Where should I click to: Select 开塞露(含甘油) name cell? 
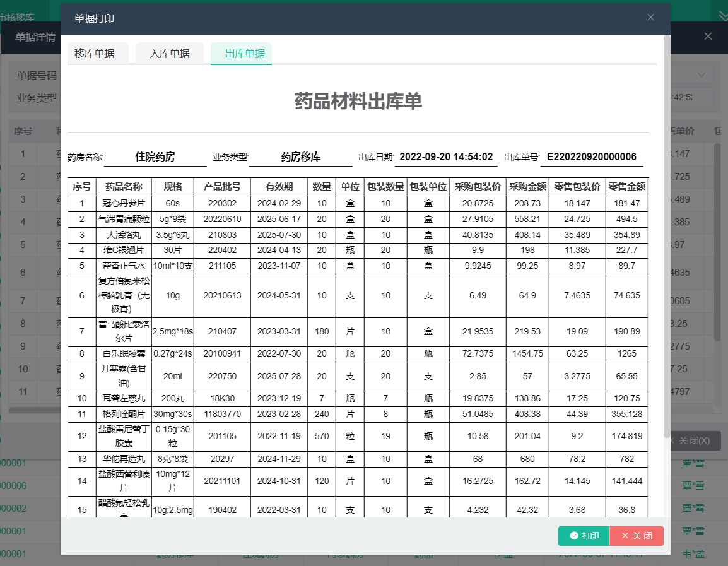coord(124,376)
